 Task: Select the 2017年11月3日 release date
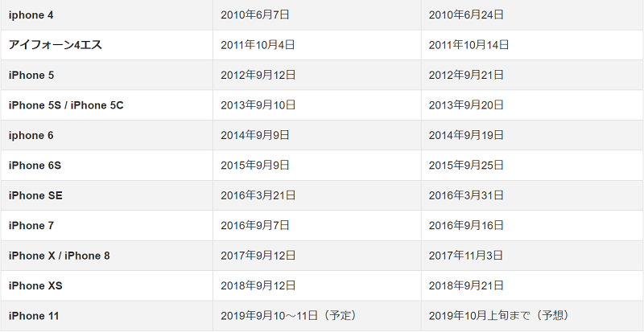466,256
